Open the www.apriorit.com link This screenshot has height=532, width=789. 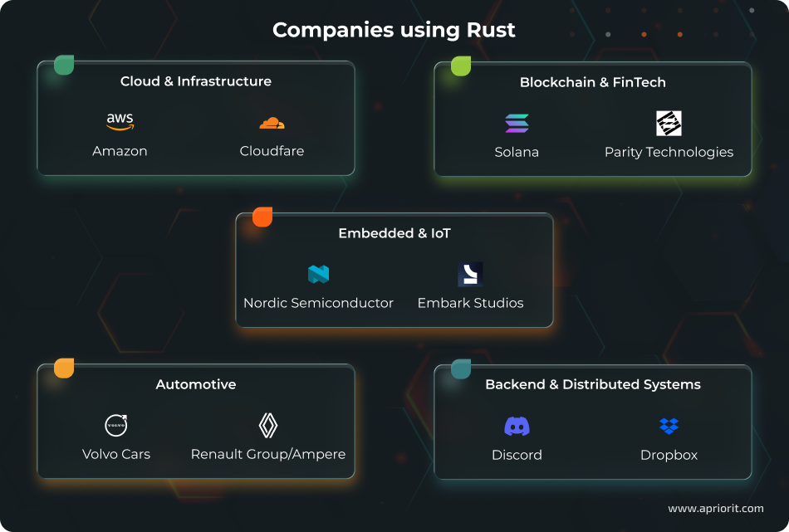[x=716, y=507]
